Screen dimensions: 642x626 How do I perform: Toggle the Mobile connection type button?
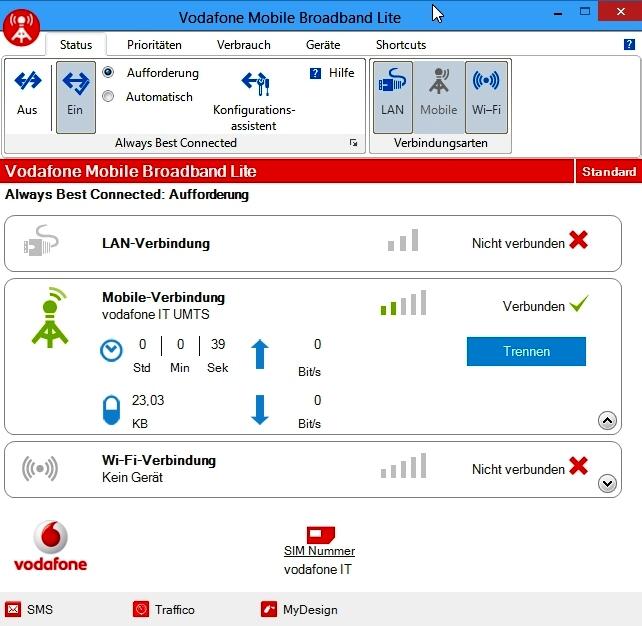439,97
